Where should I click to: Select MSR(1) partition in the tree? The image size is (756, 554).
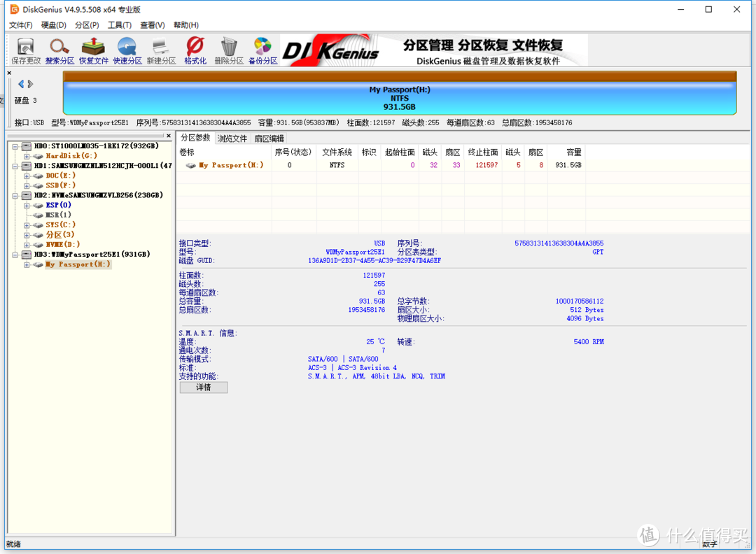58,215
